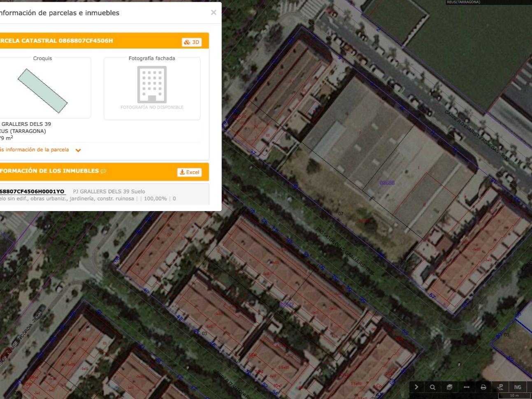Click the 3D visualization icon

click(x=192, y=42)
